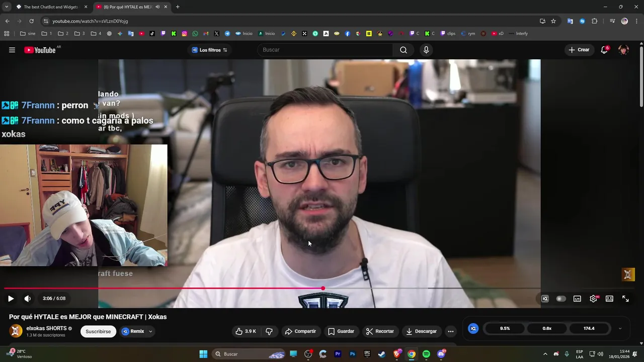Open the Windows Start menu
644x362 pixels.
[203, 354]
